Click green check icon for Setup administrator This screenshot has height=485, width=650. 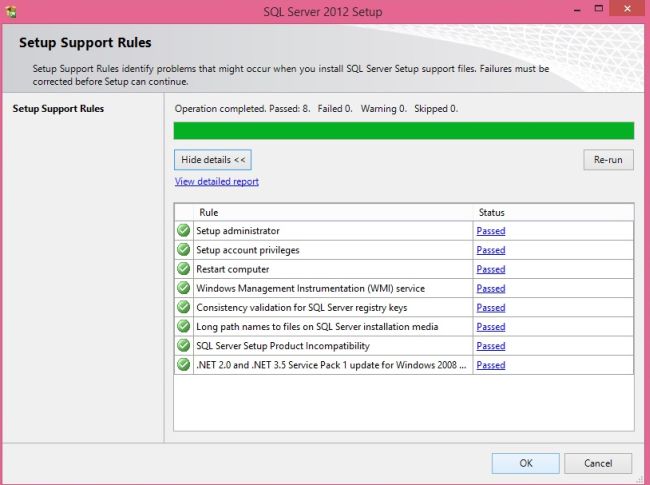pos(183,230)
